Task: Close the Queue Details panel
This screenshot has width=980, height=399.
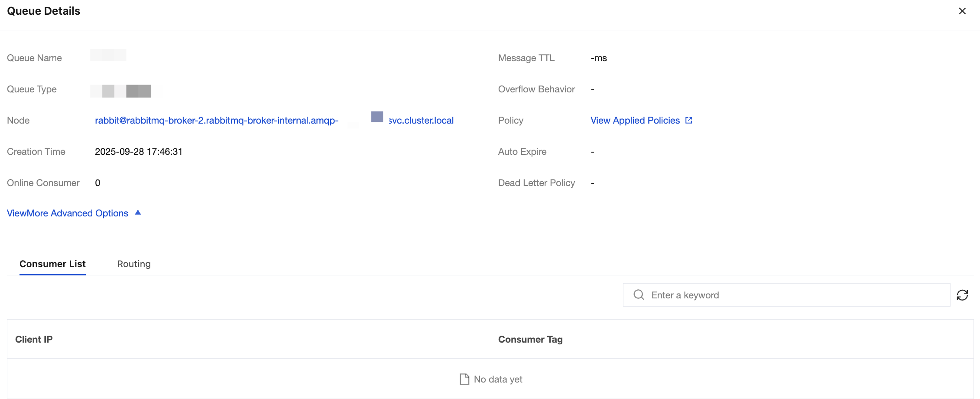Action: [962, 11]
